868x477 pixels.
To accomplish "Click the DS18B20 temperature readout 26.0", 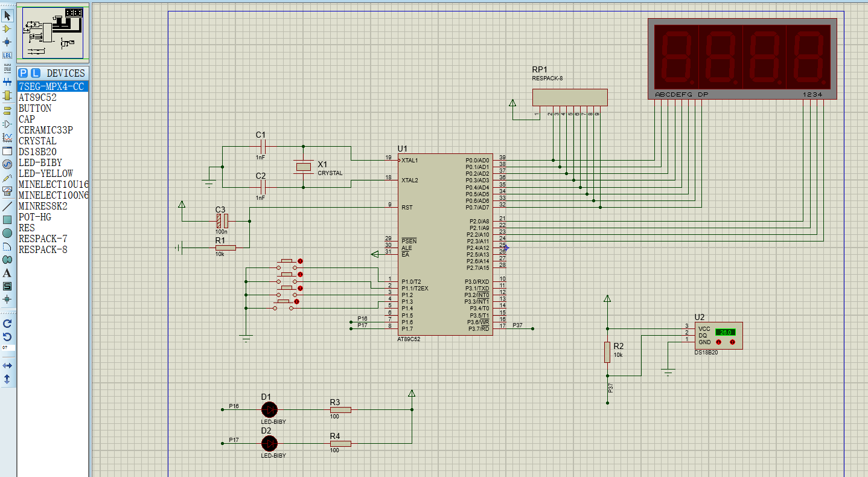I will point(725,332).
